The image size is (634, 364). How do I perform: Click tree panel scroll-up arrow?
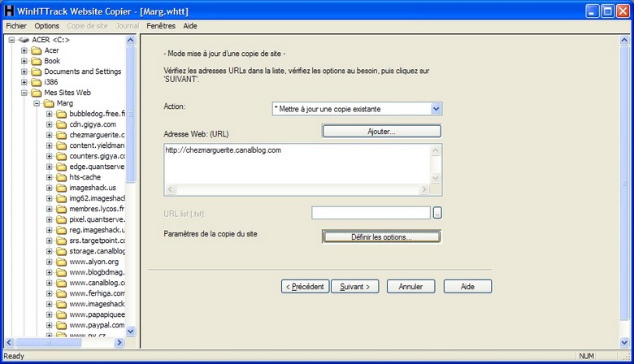click(130, 40)
